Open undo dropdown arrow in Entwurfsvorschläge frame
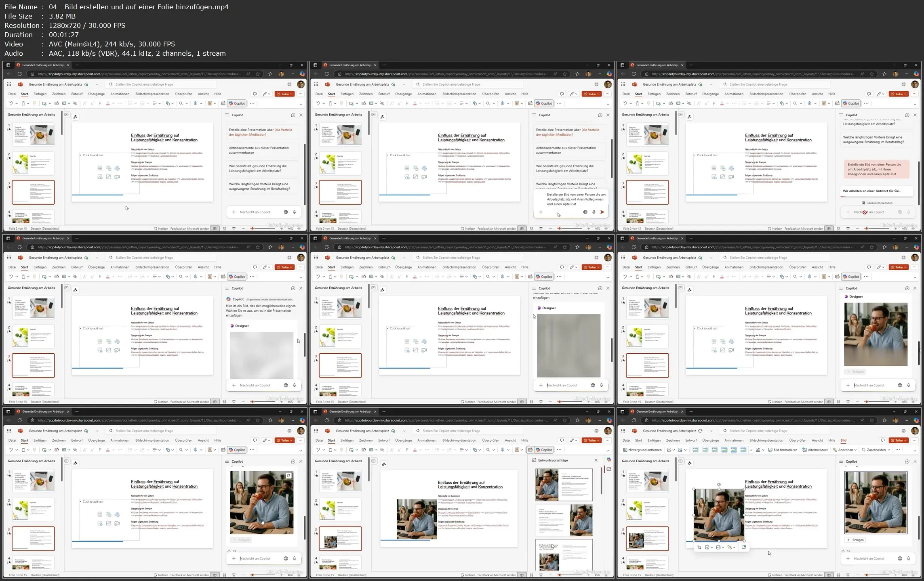Image resolution: width=924 pixels, height=581 pixels. [323, 450]
